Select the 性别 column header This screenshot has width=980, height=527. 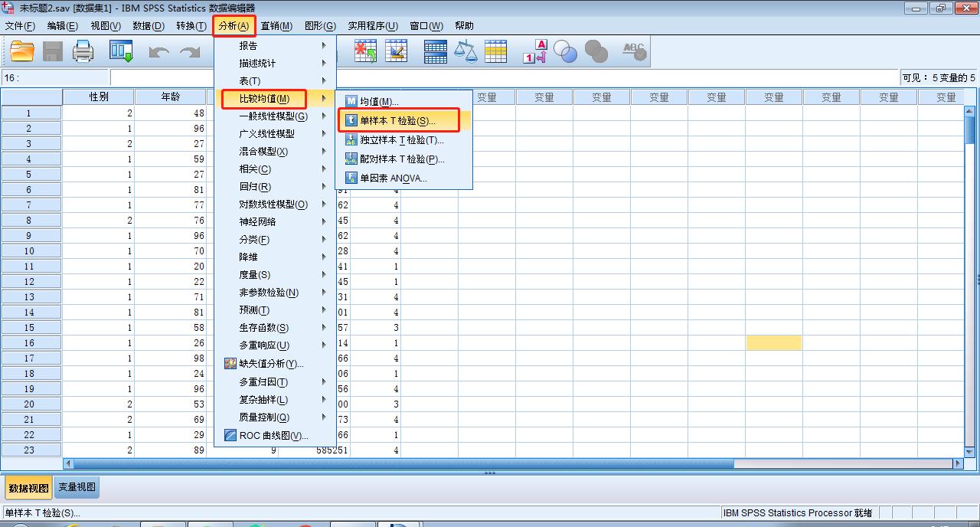coord(98,96)
